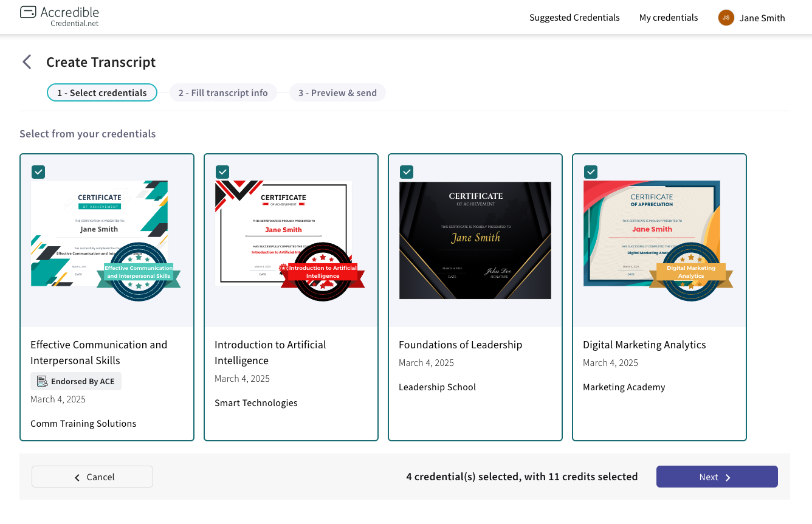Image resolution: width=812 pixels, height=524 pixels.
Task: Open My credentials in the top navigation
Action: (669, 18)
